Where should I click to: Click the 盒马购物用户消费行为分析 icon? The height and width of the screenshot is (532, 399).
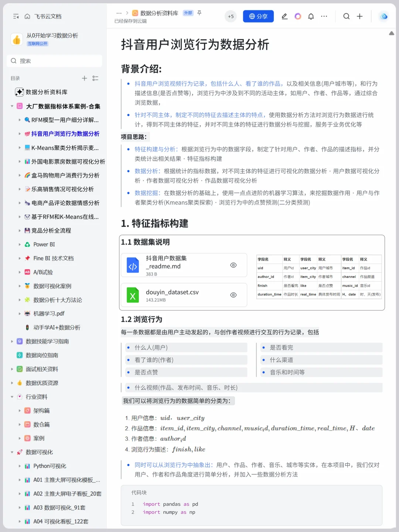tap(27, 175)
